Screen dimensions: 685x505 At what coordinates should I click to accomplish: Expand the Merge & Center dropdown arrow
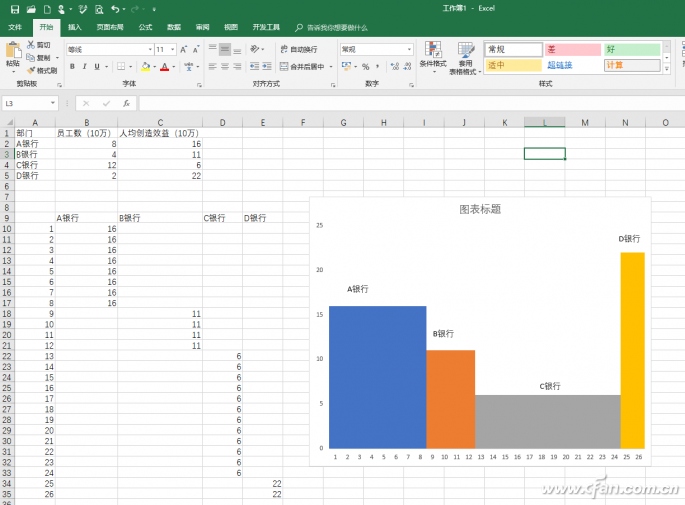tap(331, 66)
